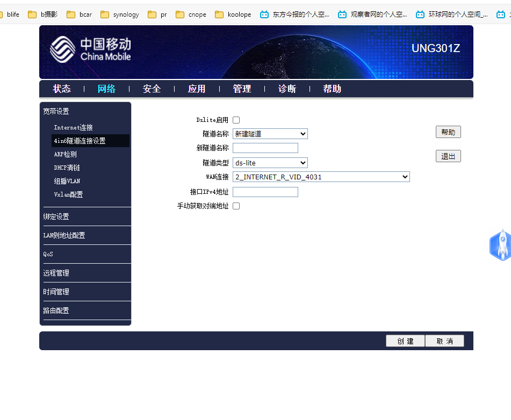Screen dimensions: 511x420
Task: Click the 新隧道名称 input field
Action: point(265,148)
